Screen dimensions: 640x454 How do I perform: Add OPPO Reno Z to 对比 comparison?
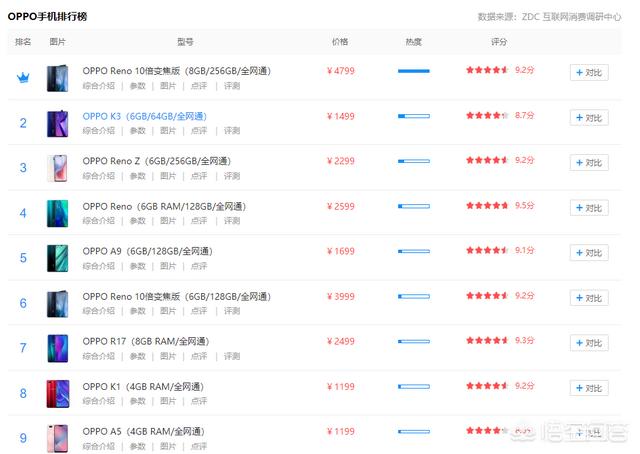click(589, 163)
